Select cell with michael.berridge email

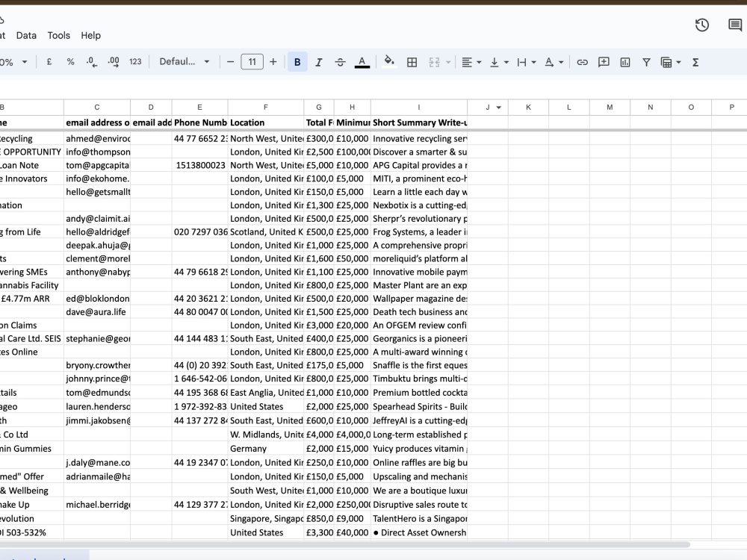pos(96,504)
